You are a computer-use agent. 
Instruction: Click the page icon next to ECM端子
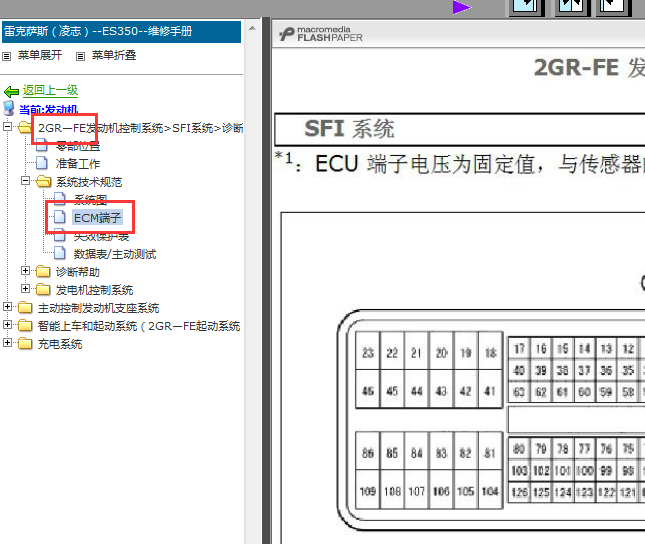coord(60,217)
